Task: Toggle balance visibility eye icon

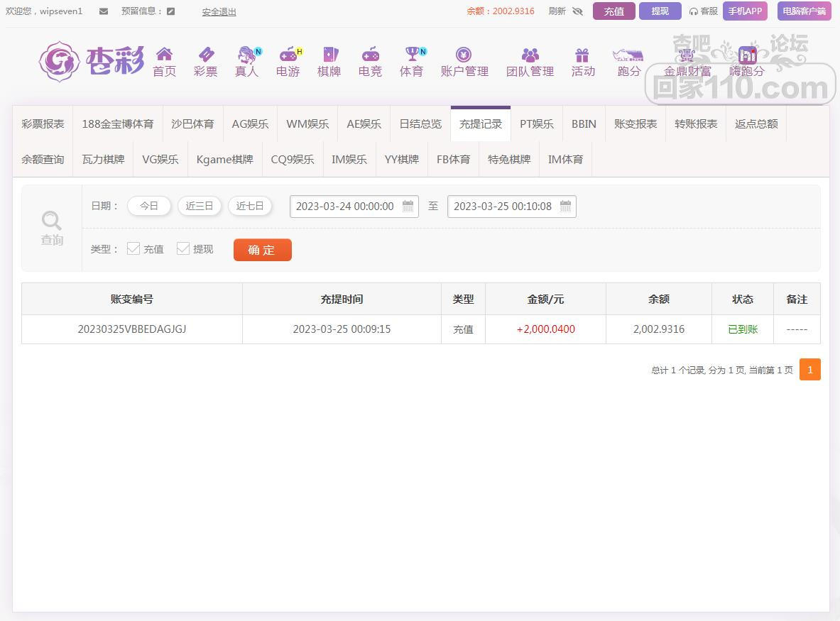Action: (577, 11)
